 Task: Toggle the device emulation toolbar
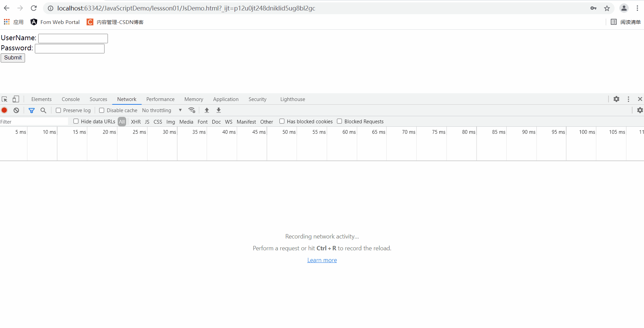[16, 99]
